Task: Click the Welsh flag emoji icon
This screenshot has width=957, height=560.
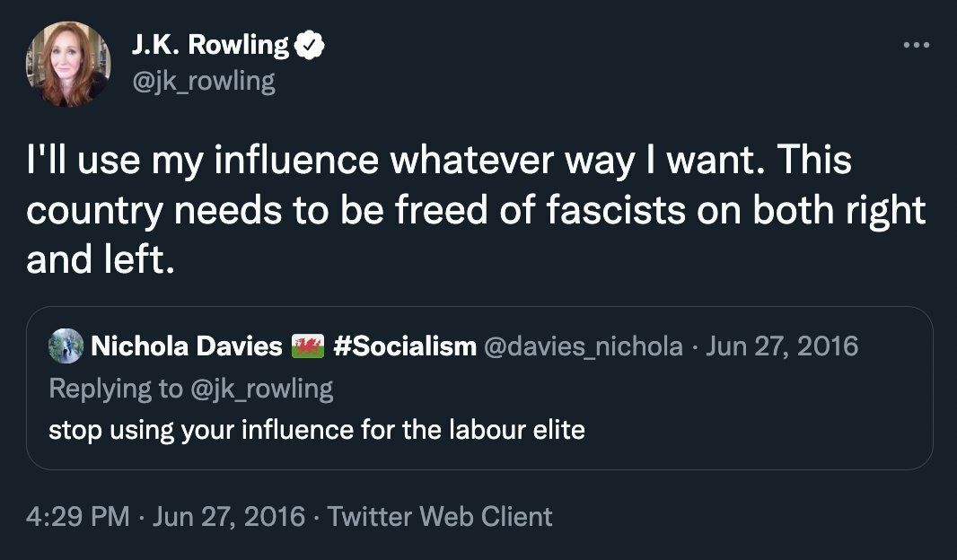Action: click(308, 346)
